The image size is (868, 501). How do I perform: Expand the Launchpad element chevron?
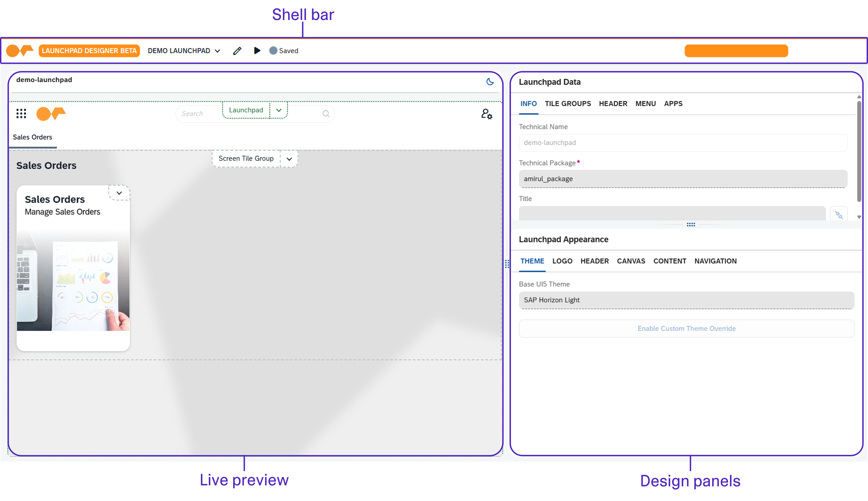(x=279, y=110)
